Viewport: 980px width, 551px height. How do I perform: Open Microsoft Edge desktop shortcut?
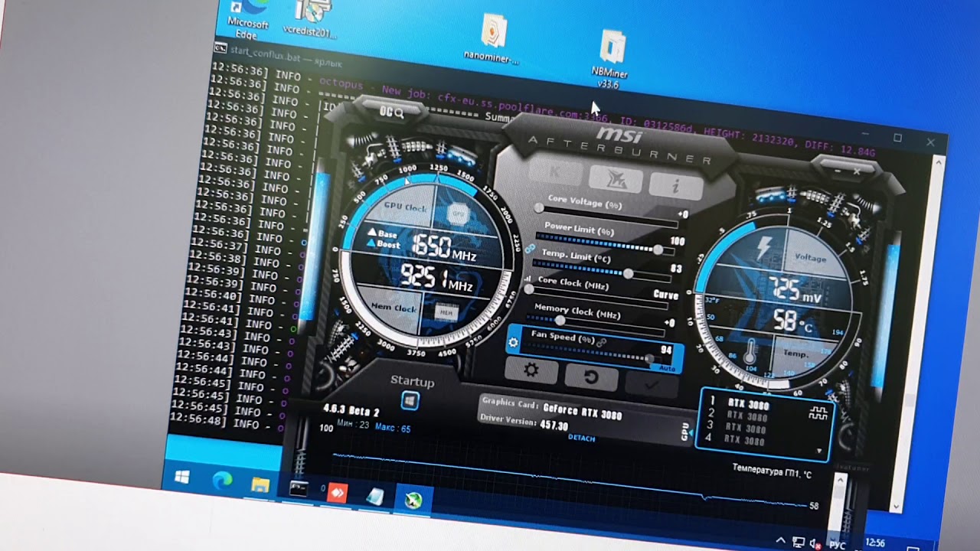coord(250,18)
